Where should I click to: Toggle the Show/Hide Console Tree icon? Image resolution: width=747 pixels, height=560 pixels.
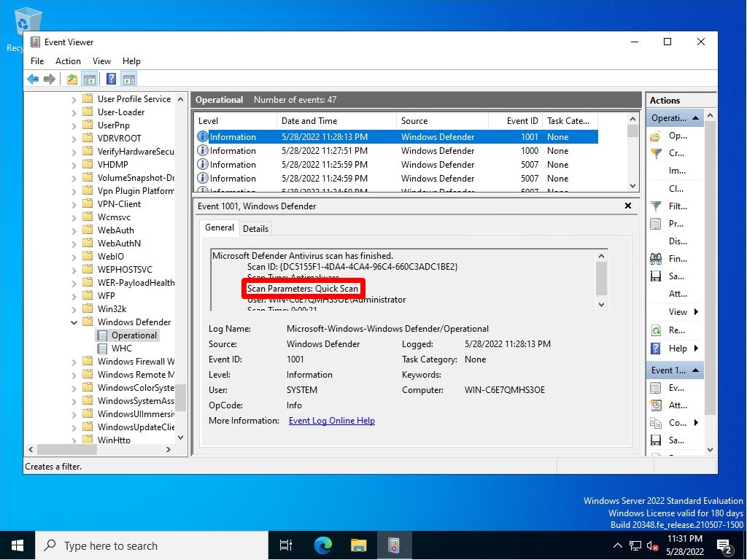click(89, 79)
